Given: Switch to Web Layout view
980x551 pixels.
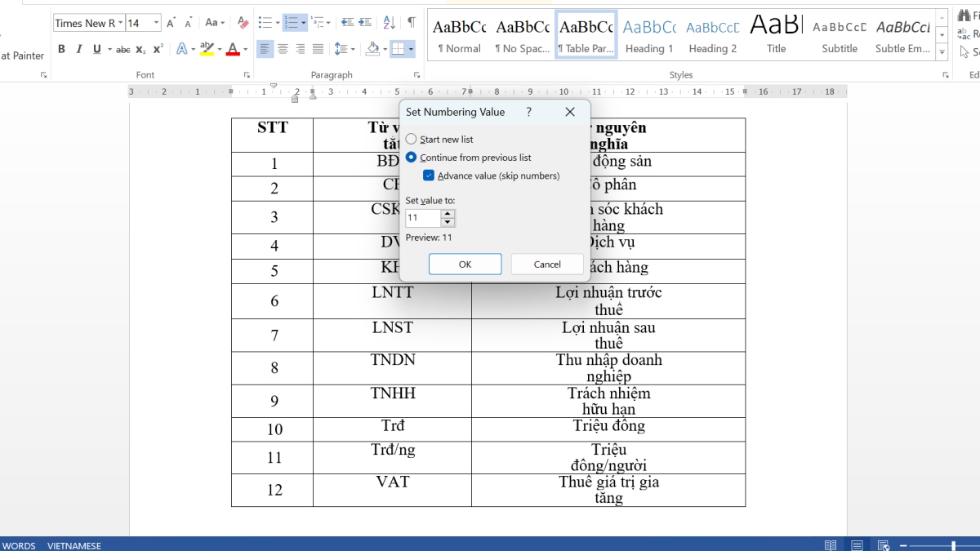Looking at the screenshot, I should click(883, 544).
